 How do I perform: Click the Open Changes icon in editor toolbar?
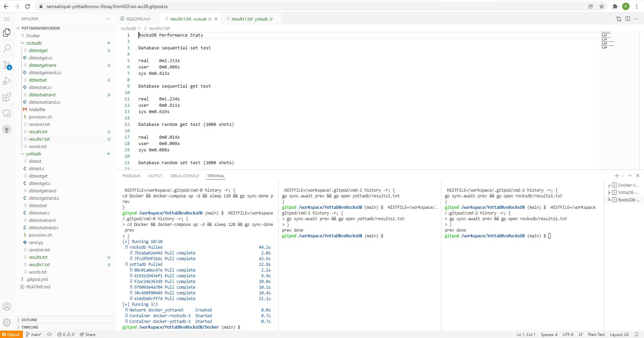(619, 19)
